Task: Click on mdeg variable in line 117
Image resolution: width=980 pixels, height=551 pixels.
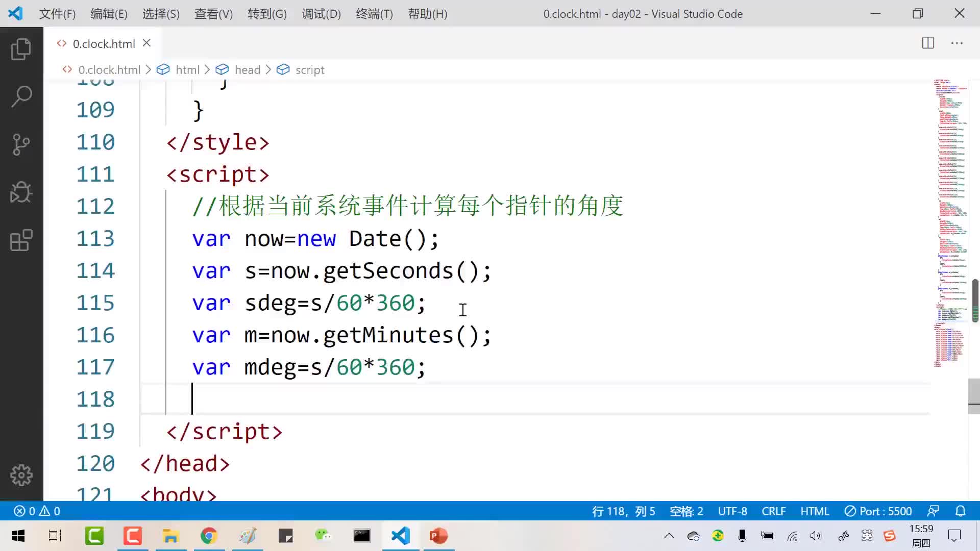Action: click(x=270, y=367)
